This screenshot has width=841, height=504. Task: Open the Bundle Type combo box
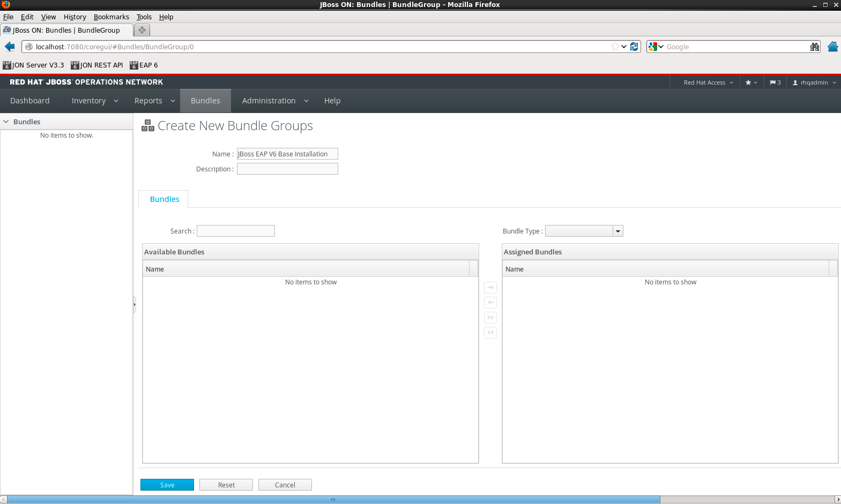coord(584,231)
